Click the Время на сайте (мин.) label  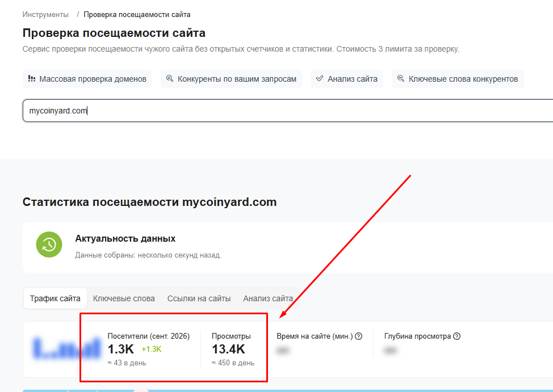click(315, 336)
